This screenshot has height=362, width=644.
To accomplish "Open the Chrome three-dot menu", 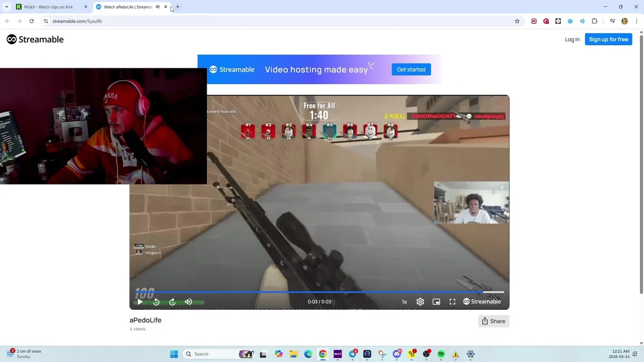I will point(636,21).
